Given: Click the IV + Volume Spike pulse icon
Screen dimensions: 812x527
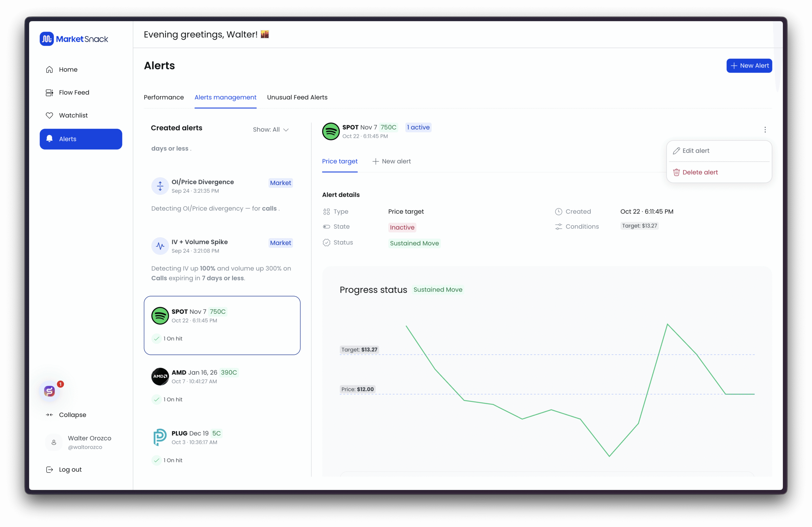Looking at the screenshot, I should tap(160, 246).
